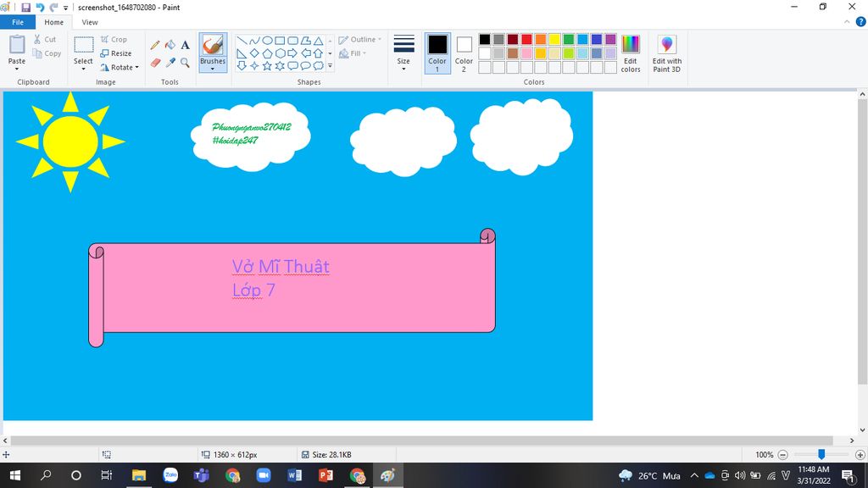Click the zoom out minus button
The height and width of the screenshot is (488, 868).
(782, 455)
